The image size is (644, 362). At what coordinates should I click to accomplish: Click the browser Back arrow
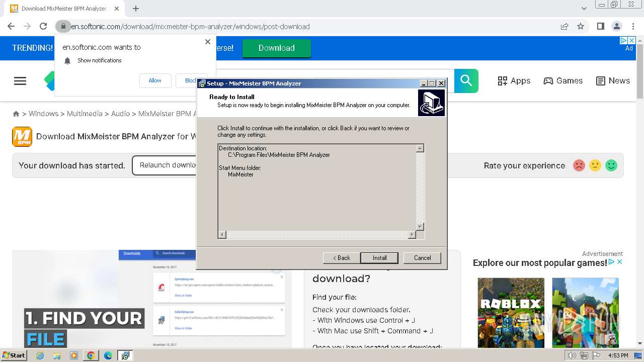pos(11,26)
